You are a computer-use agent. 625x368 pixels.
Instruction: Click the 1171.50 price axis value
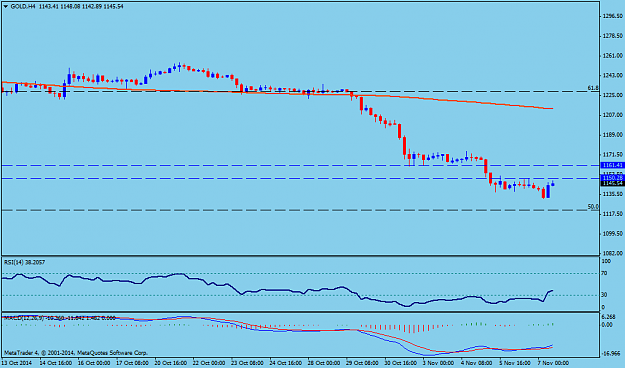pos(613,155)
